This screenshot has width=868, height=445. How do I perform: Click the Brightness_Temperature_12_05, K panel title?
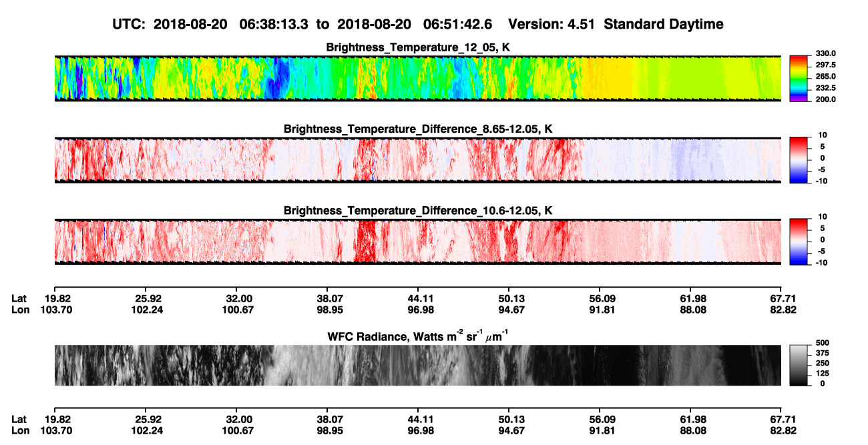click(x=418, y=47)
